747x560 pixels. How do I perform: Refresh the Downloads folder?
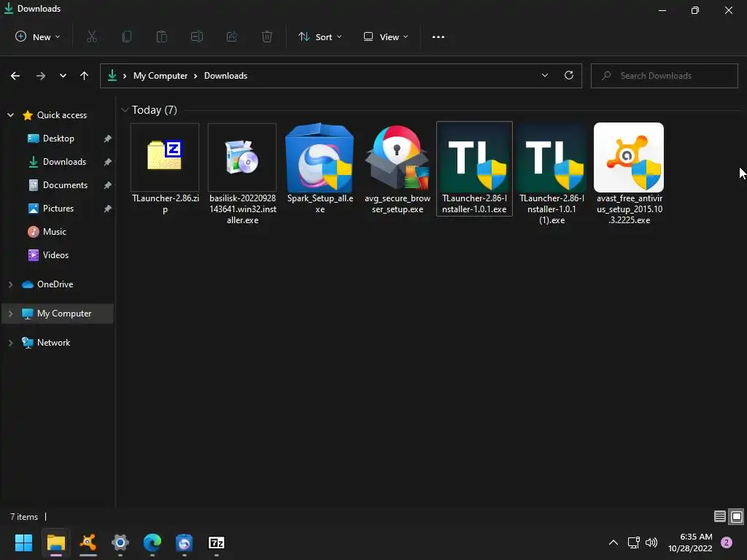(569, 75)
